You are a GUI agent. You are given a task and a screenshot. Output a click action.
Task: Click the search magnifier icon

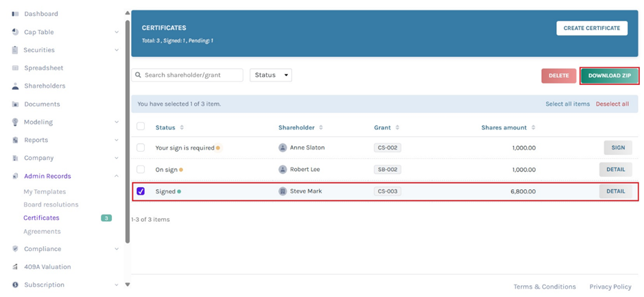pos(138,75)
